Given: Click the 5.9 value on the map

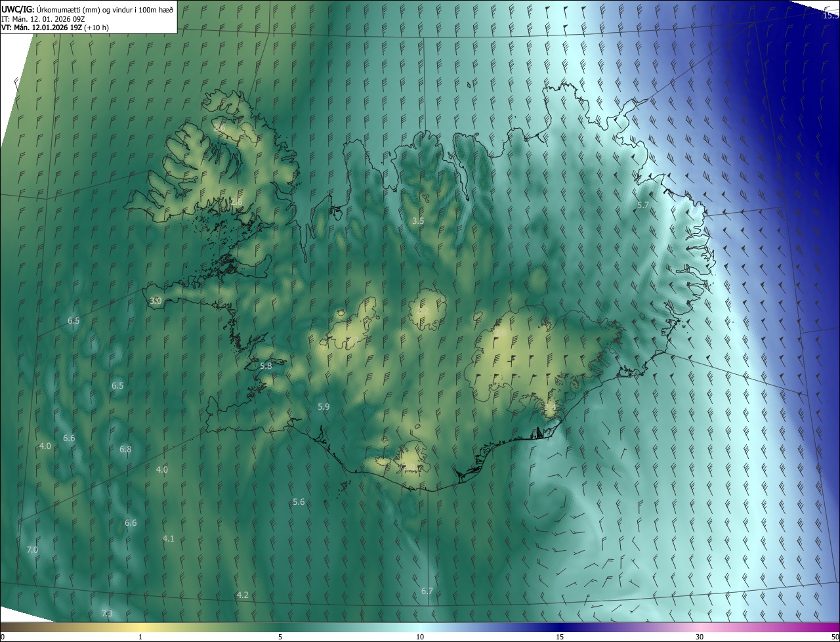Looking at the screenshot, I should click(x=324, y=407).
